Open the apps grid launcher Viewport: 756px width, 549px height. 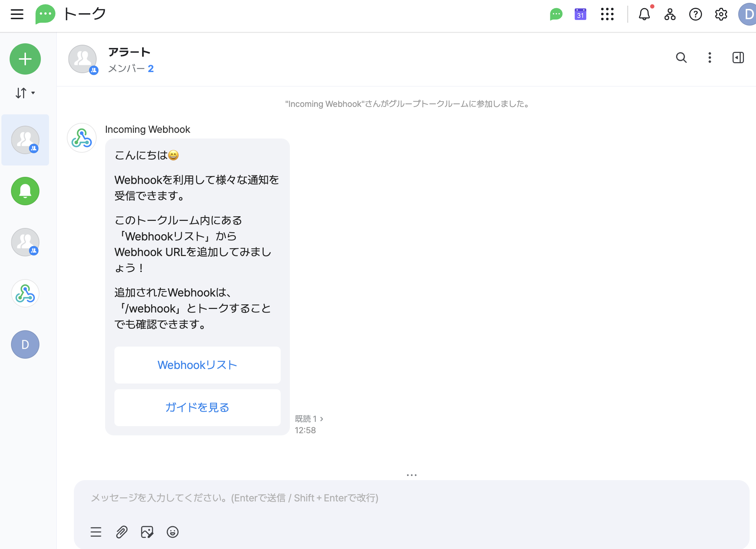pyautogui.click(x=607, y=15)
